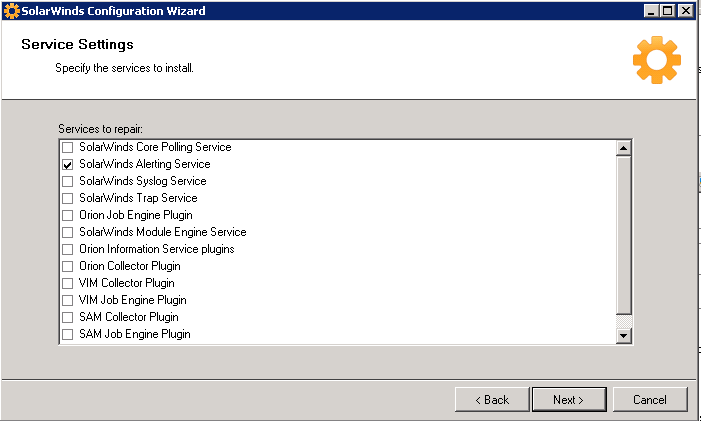Click the 'SAM Job Engine Plugin' label
This screenshot has width=701, height=421.
tap(135, 334)
